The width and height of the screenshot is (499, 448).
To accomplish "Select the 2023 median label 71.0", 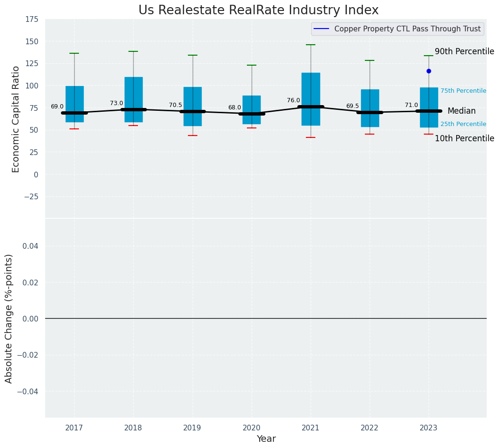I will [411, 106].
